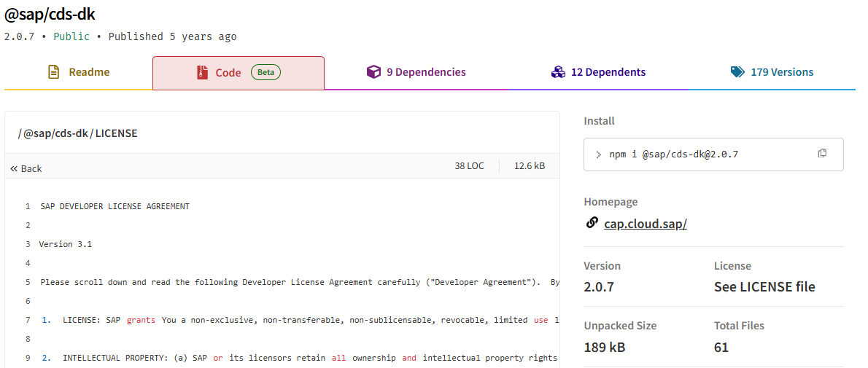868x368 pixels.
Task: Click the @sap/cds-dk package title
Action: click(50, 15)
